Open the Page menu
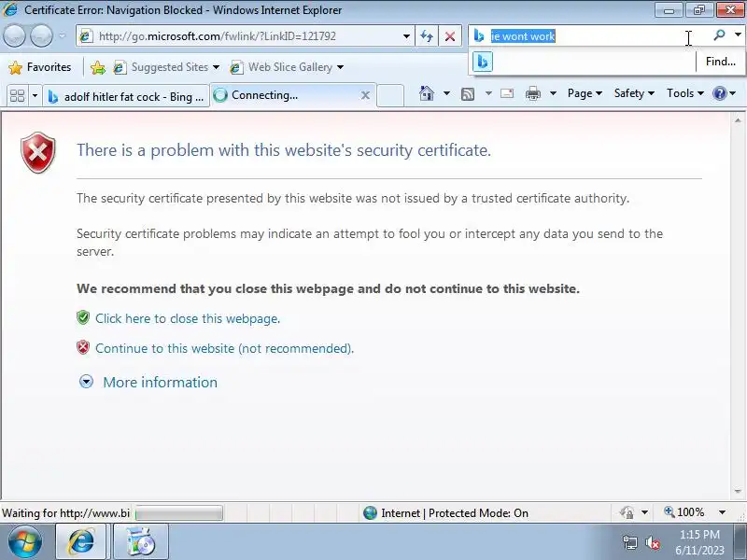This screenshot has height=560, width=747. point(585,93)
